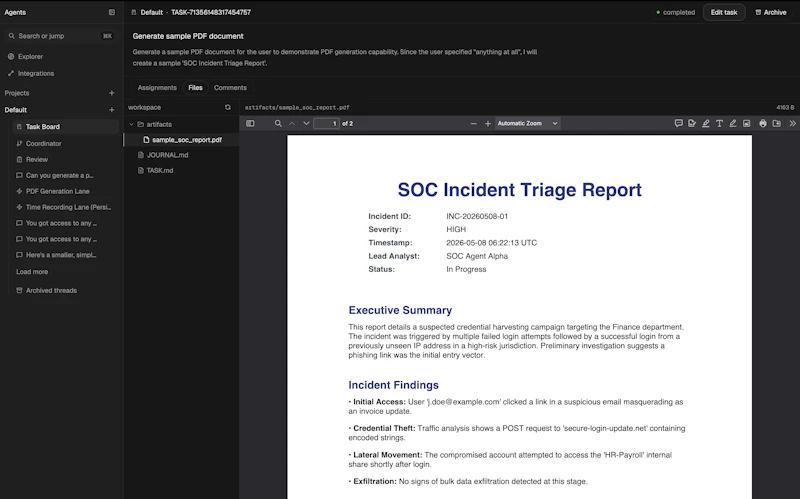This screenshot has height=499, width=800.
Task: Toggle the PDF viewer sidebar
Action: (x=250, y=123)
